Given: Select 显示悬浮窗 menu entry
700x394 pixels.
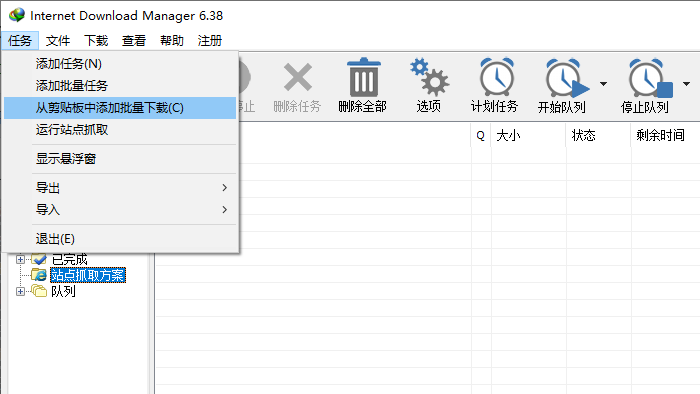Looking at the screenshot, I should pyautogui.click(x=120, y=159).
